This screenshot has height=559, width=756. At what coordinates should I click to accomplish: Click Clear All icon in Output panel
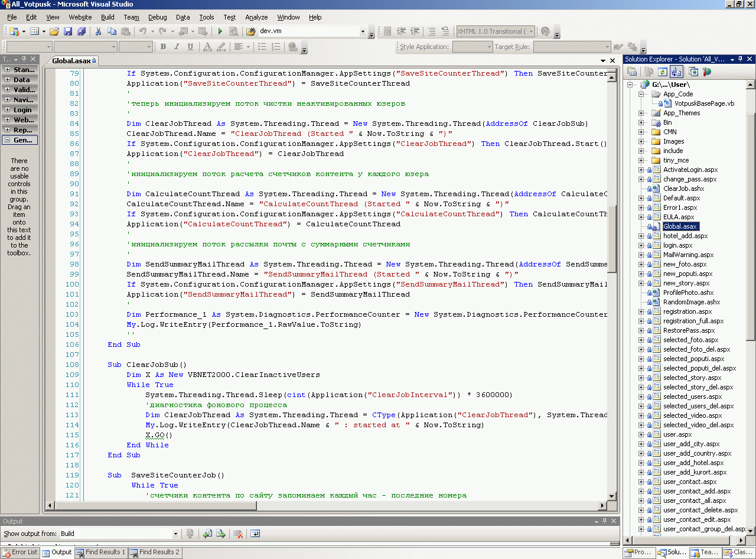238,534
